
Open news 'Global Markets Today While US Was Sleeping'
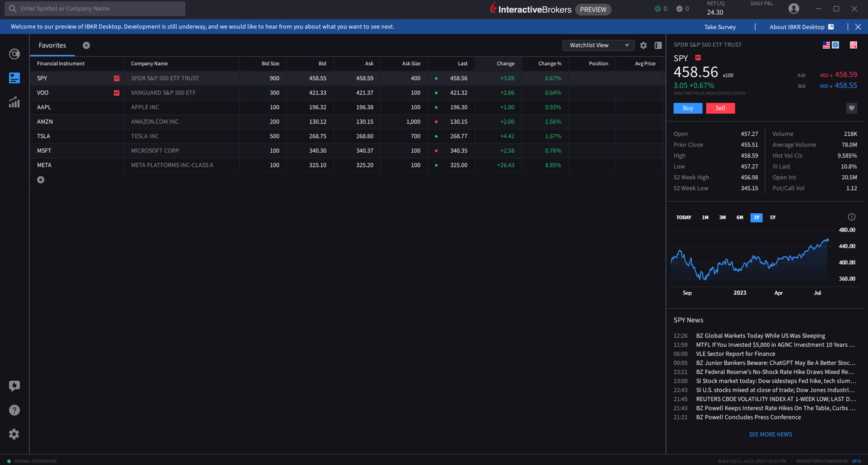761,336
